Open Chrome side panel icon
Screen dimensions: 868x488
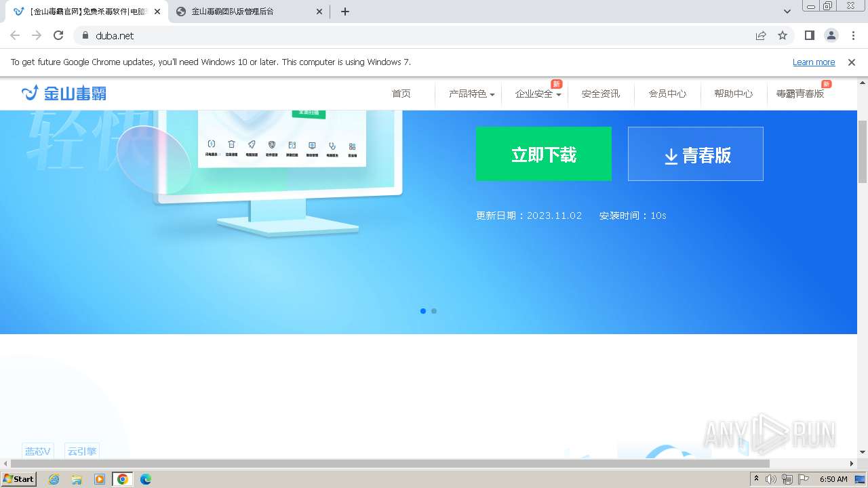[809, 35]
